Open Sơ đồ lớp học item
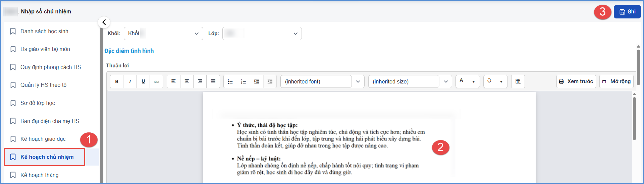Viewport: 644px width, 184px height. click(x=38, y=103)
